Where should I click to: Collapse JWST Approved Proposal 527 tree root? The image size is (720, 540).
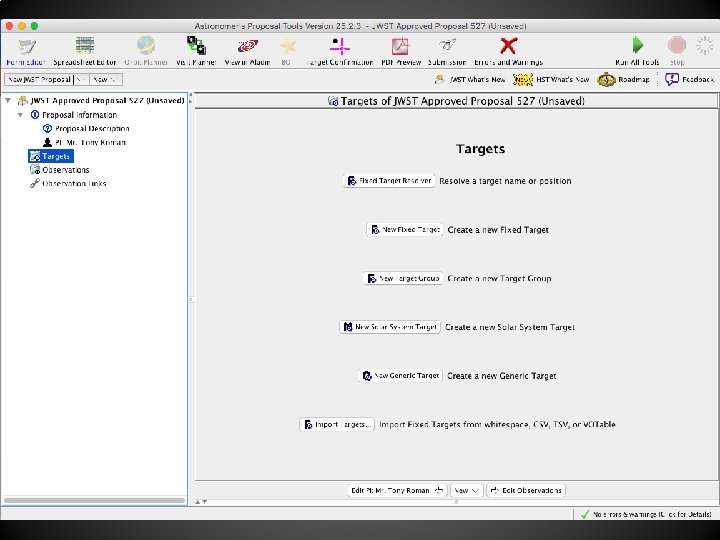point(8,101)
